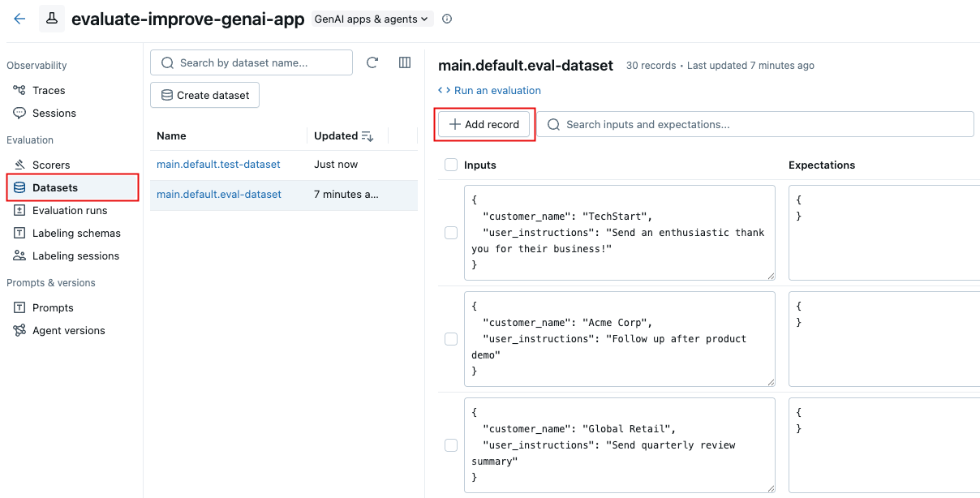Open the column options icon
The height and width of the screenshot is (498, 980).
pyautogui.click(x=404, y=62)
